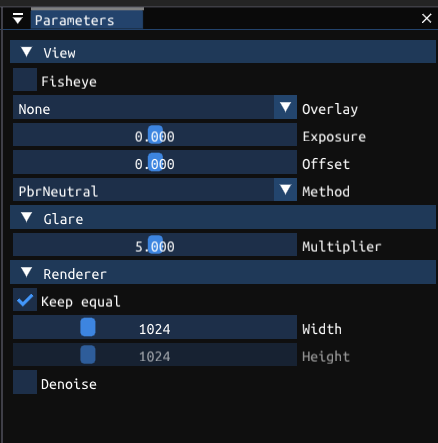This screenshot has width=438, height=443.
Task: Enable the Denoise checkbox
Action: (25, 382)
